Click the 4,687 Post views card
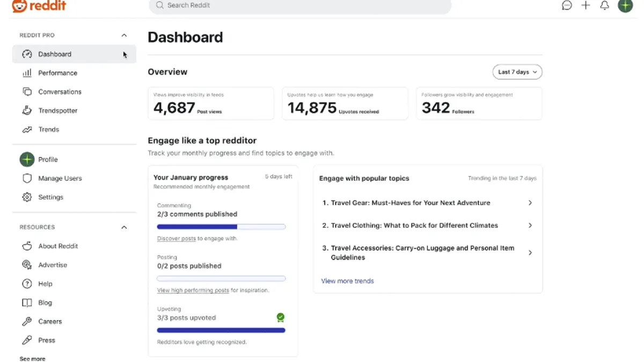Screen dimensions: 644x362 click(x=211, y=104)
